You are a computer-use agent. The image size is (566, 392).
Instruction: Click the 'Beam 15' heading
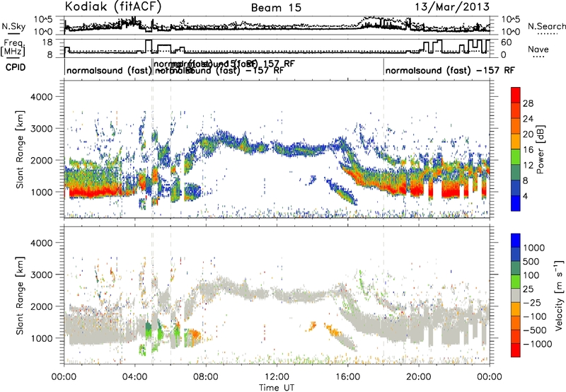(276, 8)
